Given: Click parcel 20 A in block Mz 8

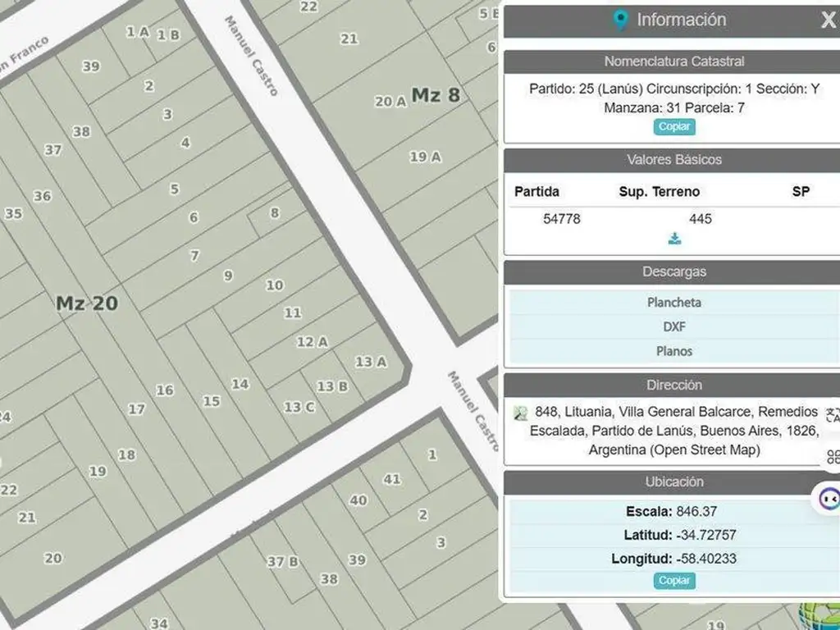Looking at the screenshot, I should click(x=390, y=102).
